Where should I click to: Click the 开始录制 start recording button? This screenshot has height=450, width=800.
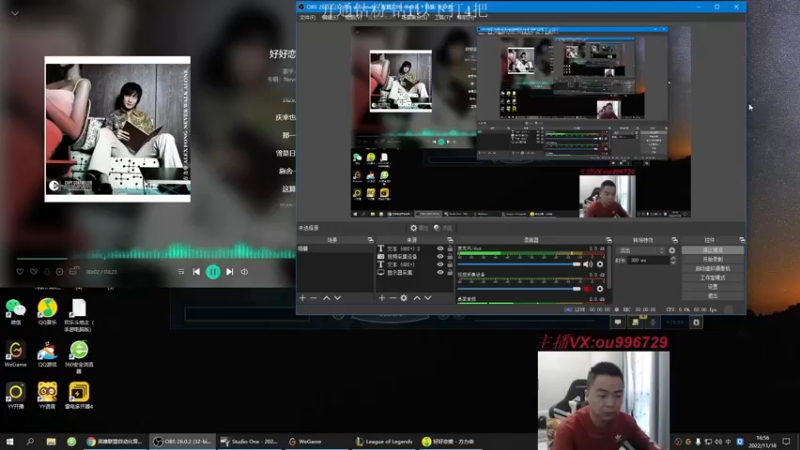[x=712, y=259]
